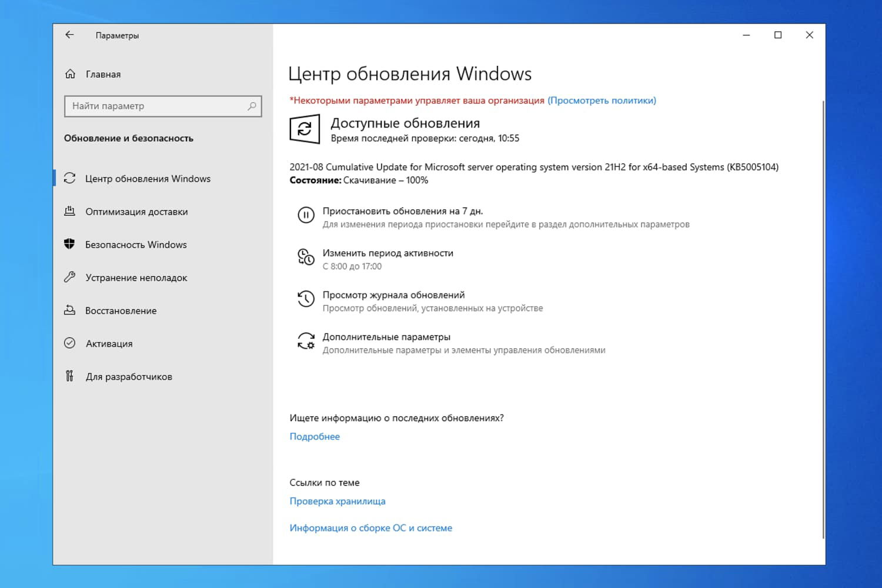This screenshot has height=588, width=882.
Task: Click the Найти параметр search field
Action: [x=163, y=106]
